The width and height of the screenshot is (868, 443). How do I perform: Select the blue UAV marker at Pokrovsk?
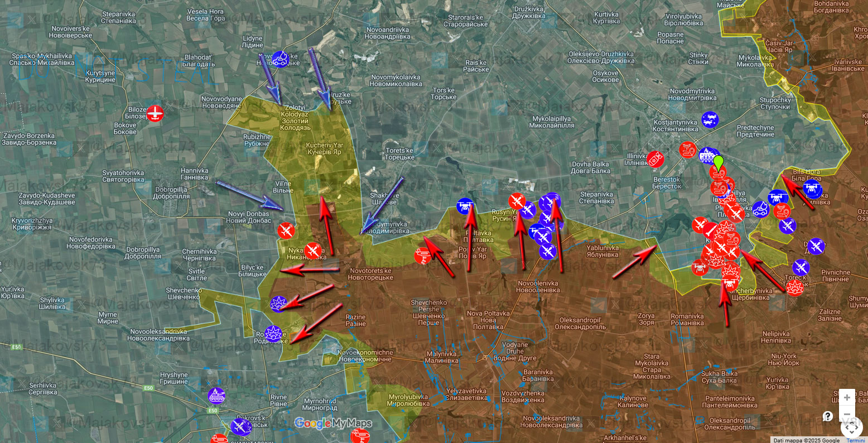pos(240,427)
